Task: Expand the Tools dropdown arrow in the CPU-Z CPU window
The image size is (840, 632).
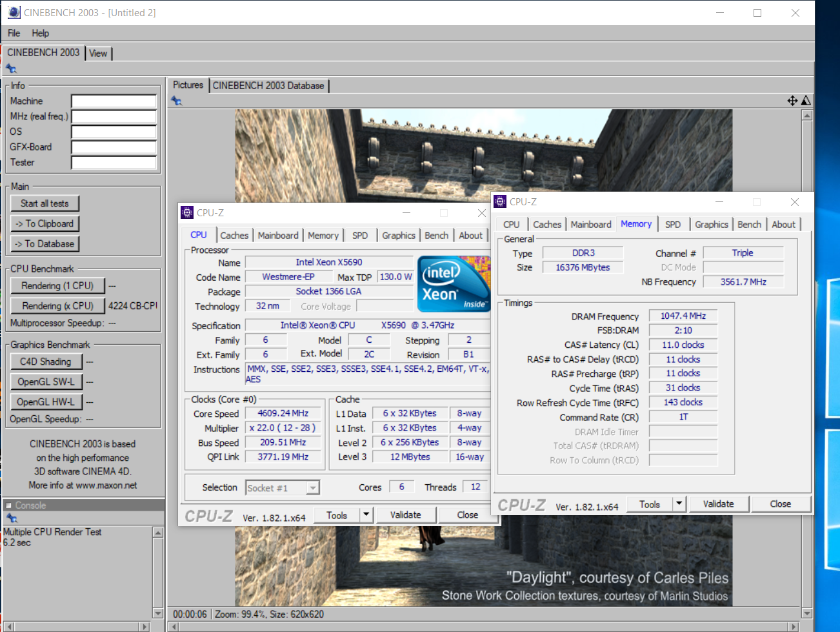Action: [366, 515]
